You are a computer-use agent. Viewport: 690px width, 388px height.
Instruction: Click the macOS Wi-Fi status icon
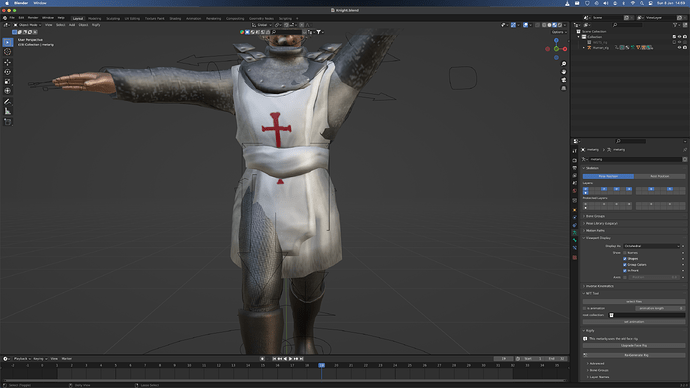633,3
